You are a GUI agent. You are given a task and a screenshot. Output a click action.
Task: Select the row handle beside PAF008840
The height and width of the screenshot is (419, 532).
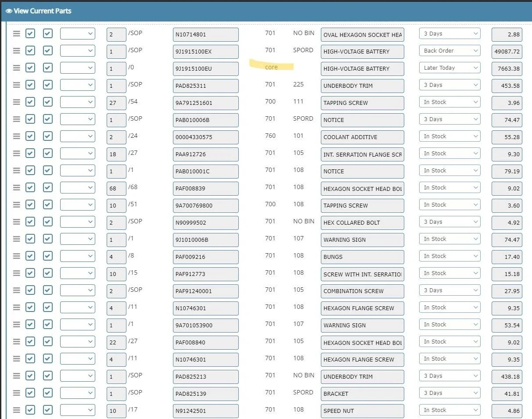pos(17,342)
